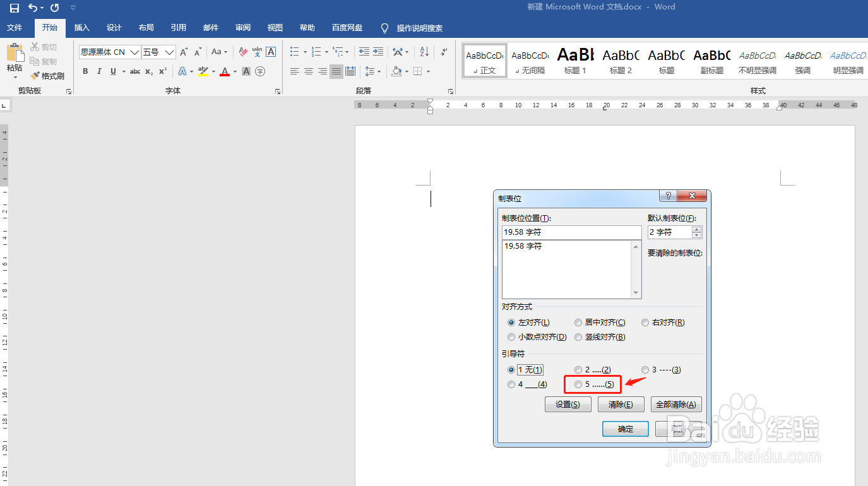Screen dimensions: 868x486
Task: Expand the bullet list dropdown
Action: pos(305,52)
